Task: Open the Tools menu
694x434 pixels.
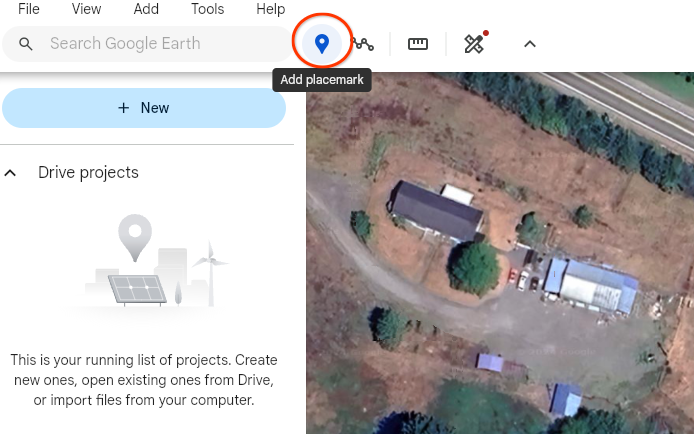Action: pyautogui.click(x=207, y=8)
